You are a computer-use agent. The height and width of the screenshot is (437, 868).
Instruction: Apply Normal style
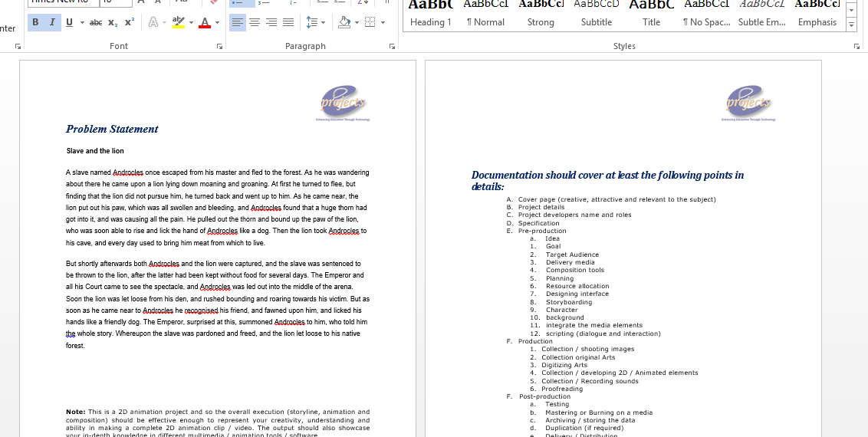(485, 15)
